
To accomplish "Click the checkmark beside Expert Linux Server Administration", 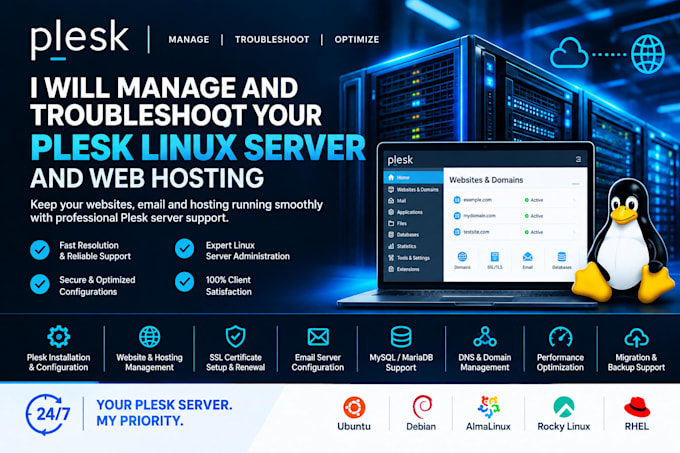I will (185, 249).
